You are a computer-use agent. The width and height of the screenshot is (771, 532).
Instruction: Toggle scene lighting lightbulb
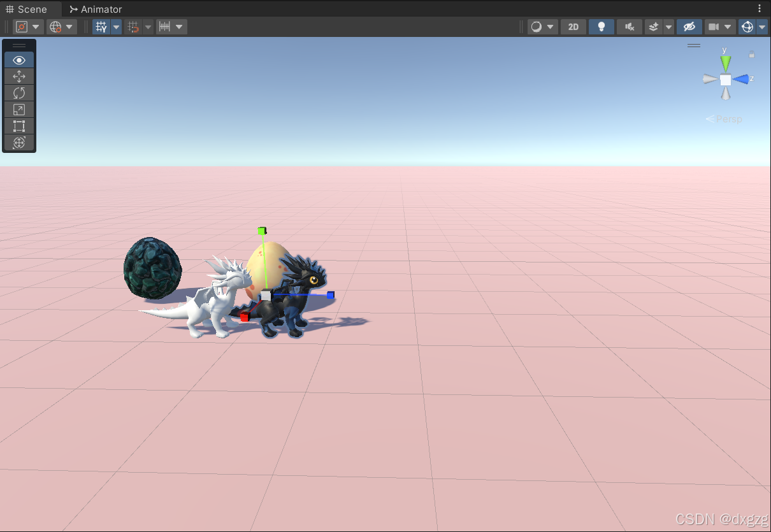(x=602, y=27)
